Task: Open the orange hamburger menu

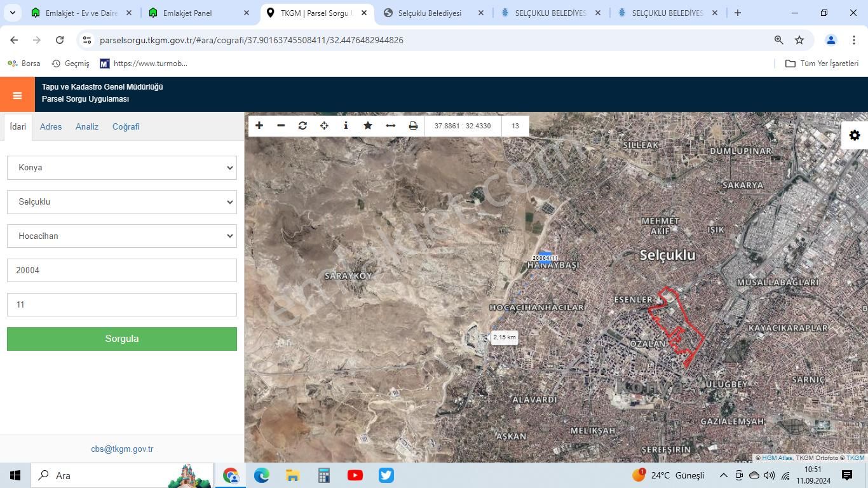Action: coord(17,95)
